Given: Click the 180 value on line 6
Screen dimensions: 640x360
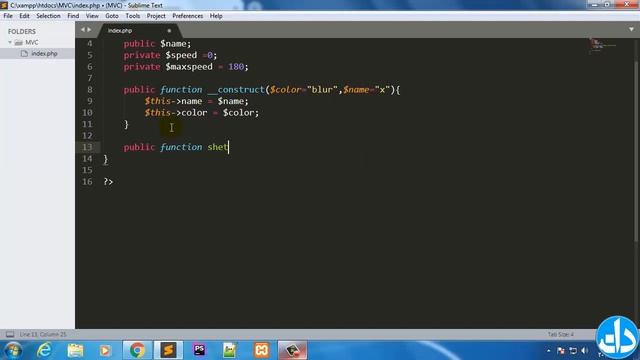Looking at the screenshot, I should pyautogui.click(x=236, y=67).
